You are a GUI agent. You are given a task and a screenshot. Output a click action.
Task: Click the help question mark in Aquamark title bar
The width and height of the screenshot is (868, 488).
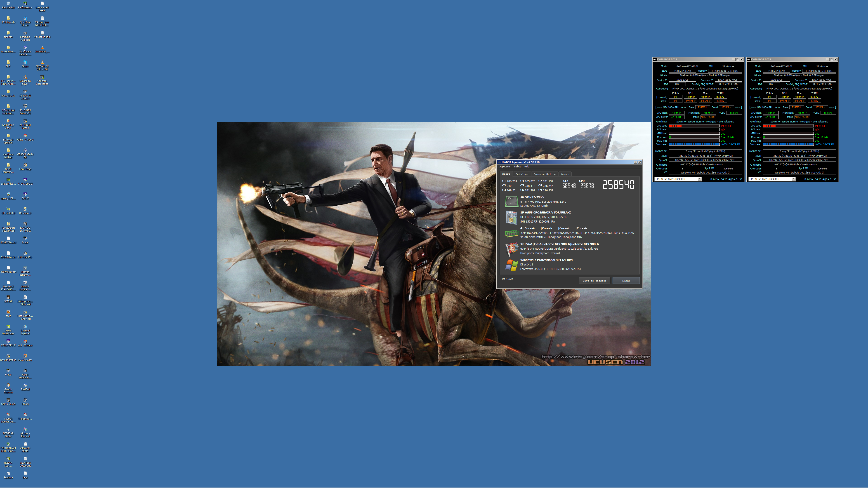[x=635, y=162]
